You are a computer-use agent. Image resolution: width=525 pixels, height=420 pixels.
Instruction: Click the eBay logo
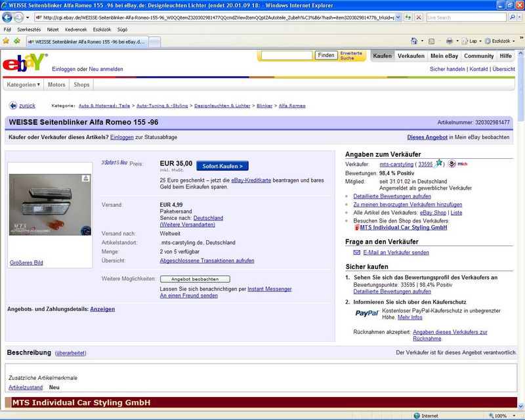coord(25,62)
